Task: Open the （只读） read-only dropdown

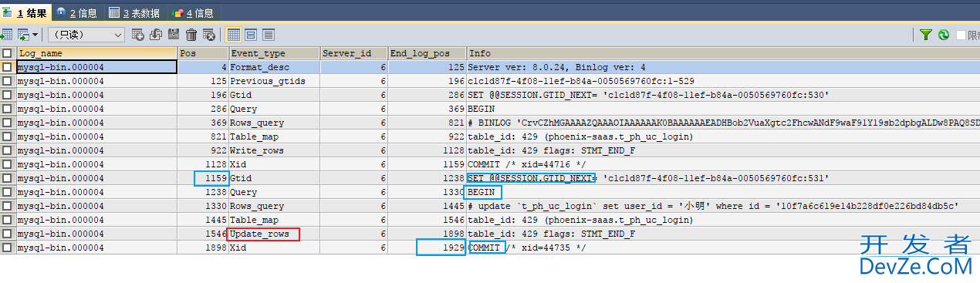Action: point(86,35)
